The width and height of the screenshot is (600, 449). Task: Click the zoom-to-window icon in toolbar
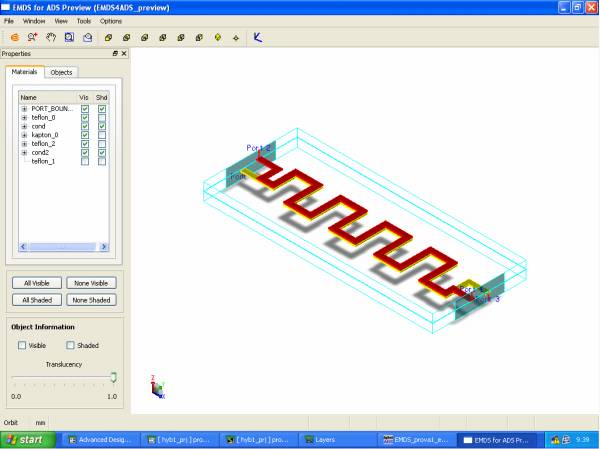[69, 37]
